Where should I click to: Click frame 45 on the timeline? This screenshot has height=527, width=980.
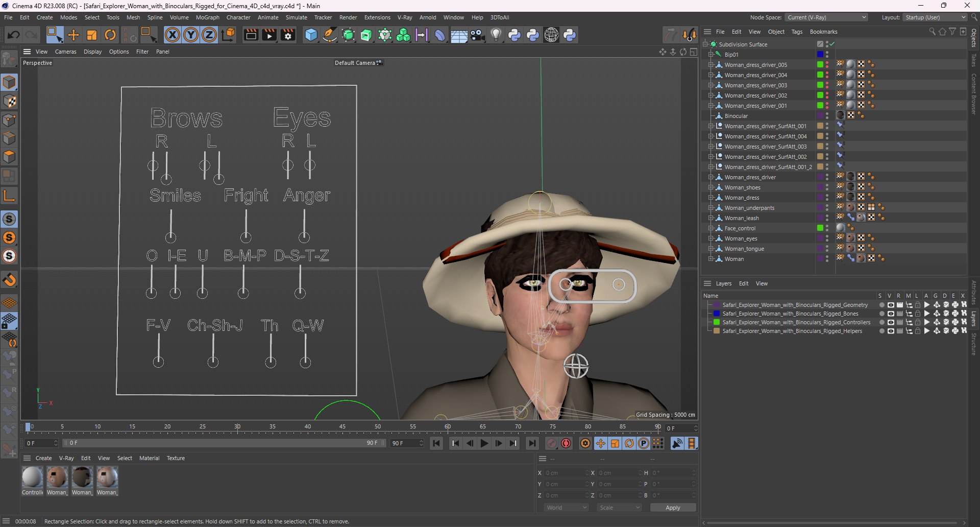pyautogui.click(x=342, y=427)
